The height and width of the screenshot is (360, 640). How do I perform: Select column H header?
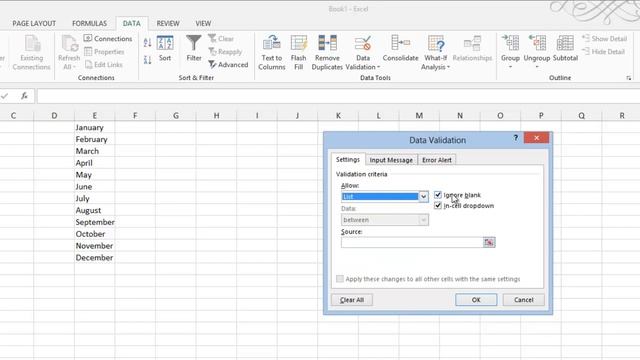coord(216,116)
